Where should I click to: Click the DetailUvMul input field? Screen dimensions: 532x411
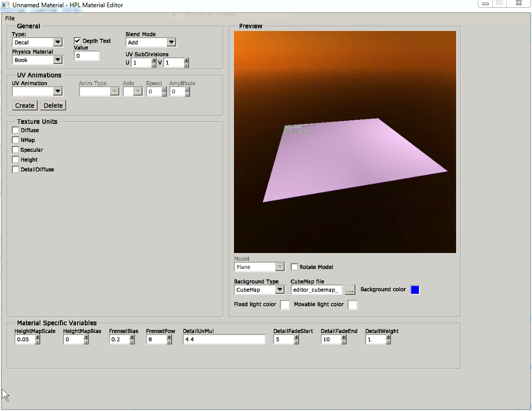click(224, 339)
